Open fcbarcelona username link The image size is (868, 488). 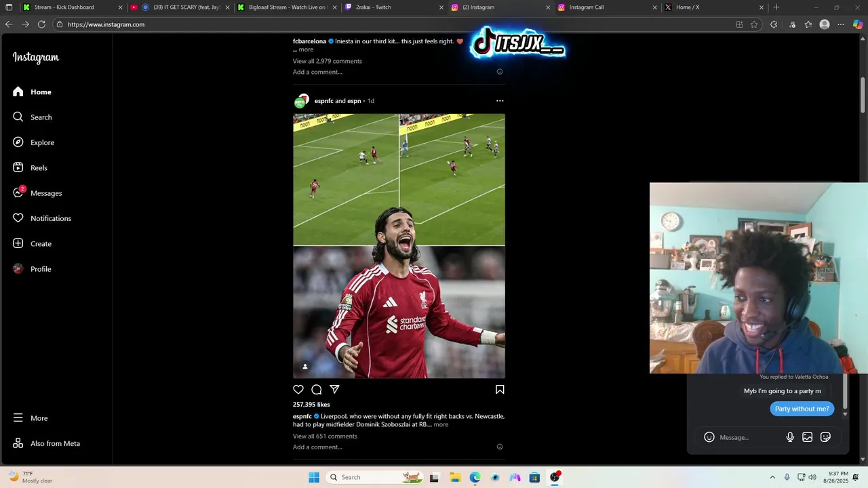coord(309,41)
